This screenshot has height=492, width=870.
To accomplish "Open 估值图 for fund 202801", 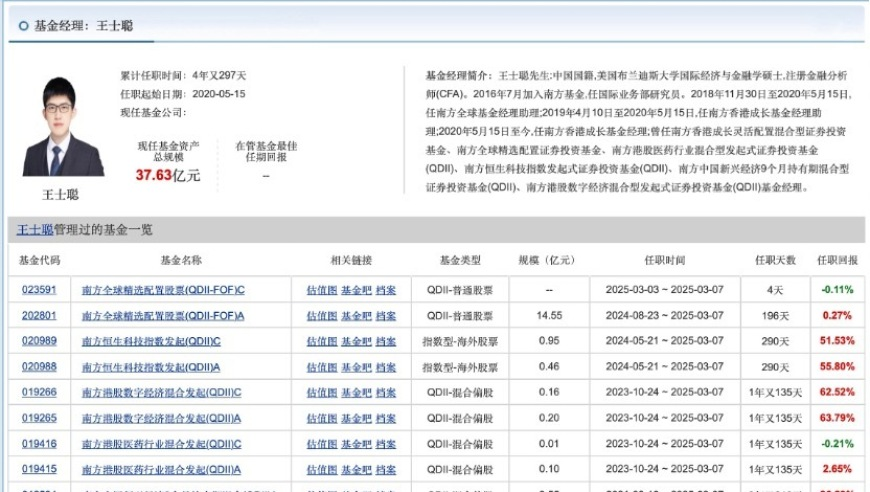I will pos(322,316).
